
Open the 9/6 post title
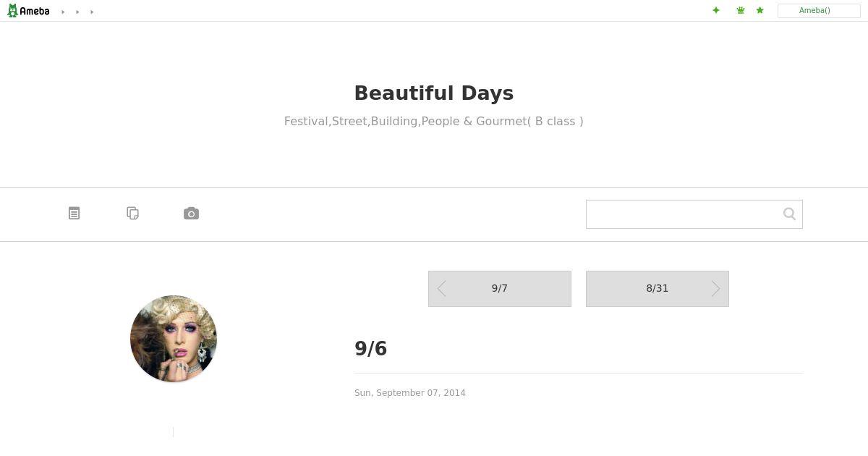click(370, 349)
